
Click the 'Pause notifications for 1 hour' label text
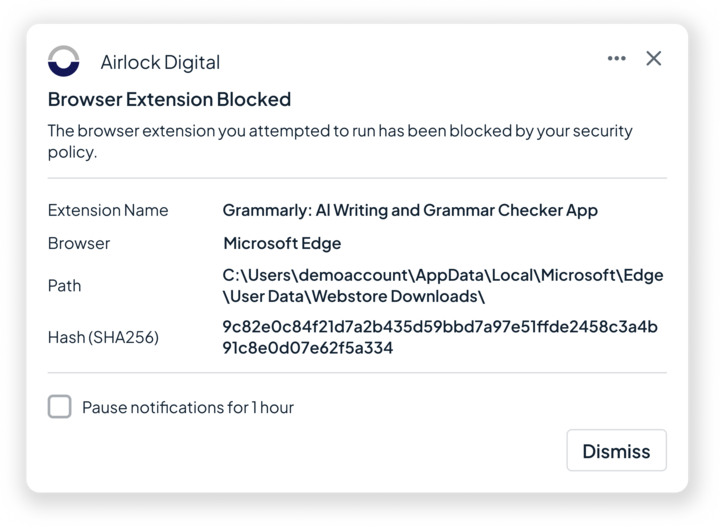[x=188, y=407]
